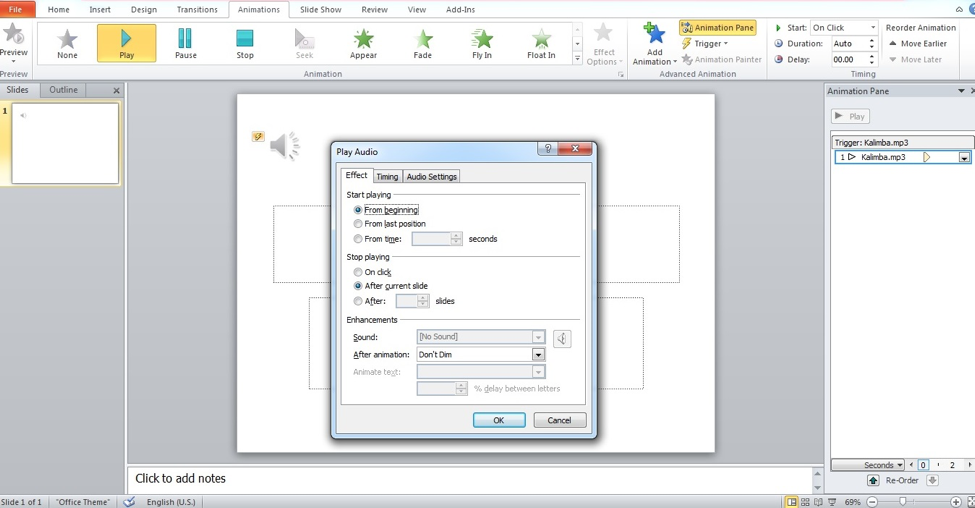Expand the animation gallery More arrow

coord(577,58)
